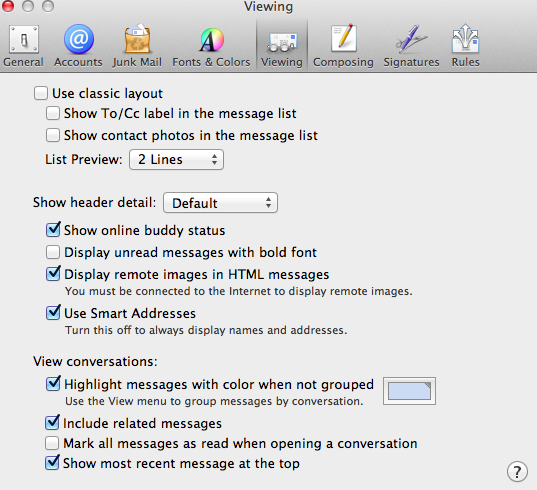Open the Rules arrows icon
This screenshot has height=490, width=537.
tap(465, 38)
